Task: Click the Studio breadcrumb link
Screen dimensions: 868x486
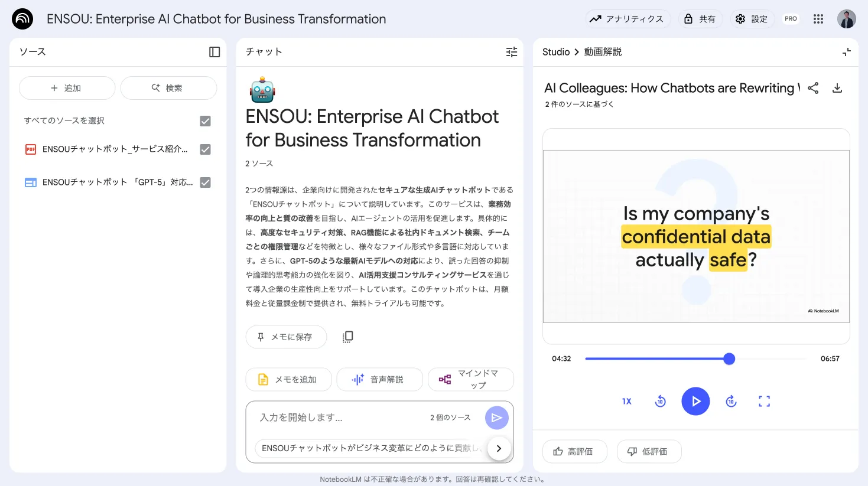Action: [556, 52]
